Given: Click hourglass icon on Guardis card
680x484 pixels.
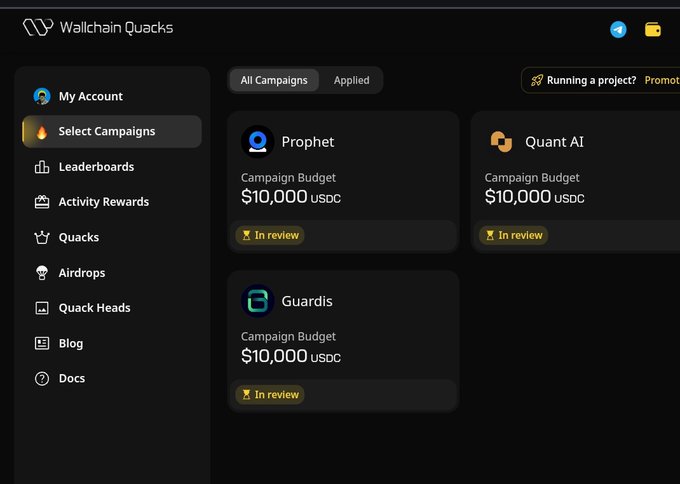Looking at the screenshot, I should click(x=246, y=395).
